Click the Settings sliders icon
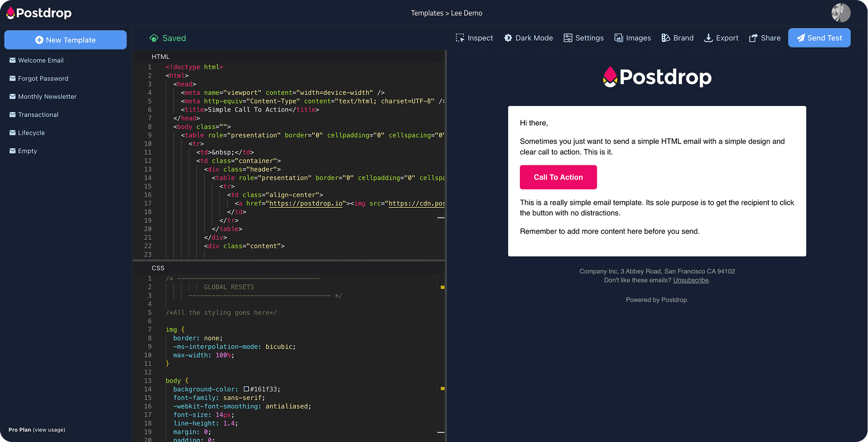This screenshot has width=868, height=442. click(x=568, y=38)
